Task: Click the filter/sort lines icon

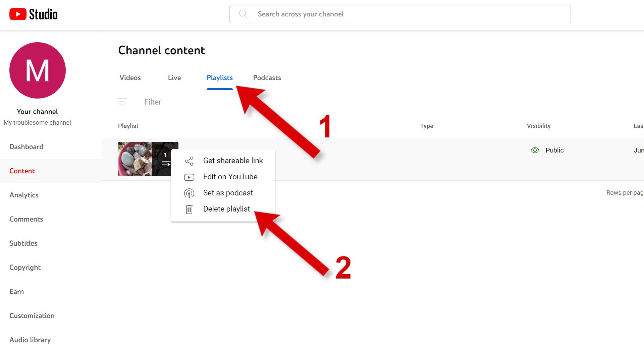Action: [x=122, y=102]
